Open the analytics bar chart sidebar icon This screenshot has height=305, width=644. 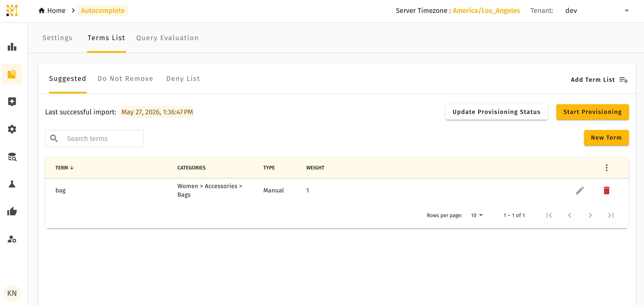click(x=12, y=47)
